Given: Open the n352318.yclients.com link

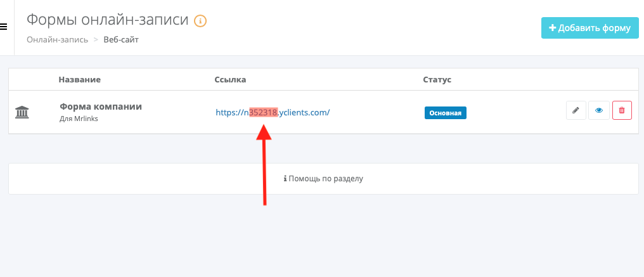Looking at the screenshot, I should [273, 112].
